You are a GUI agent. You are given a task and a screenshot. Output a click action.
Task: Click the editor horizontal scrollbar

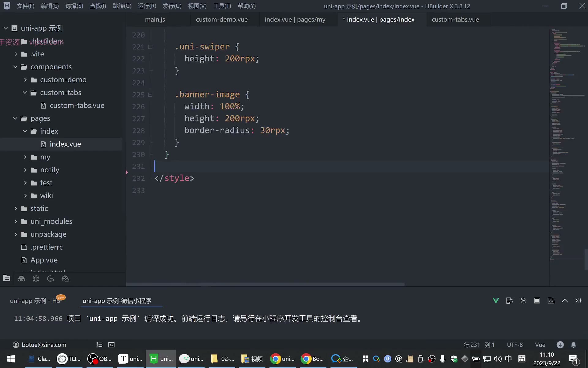tap(266, 284)
